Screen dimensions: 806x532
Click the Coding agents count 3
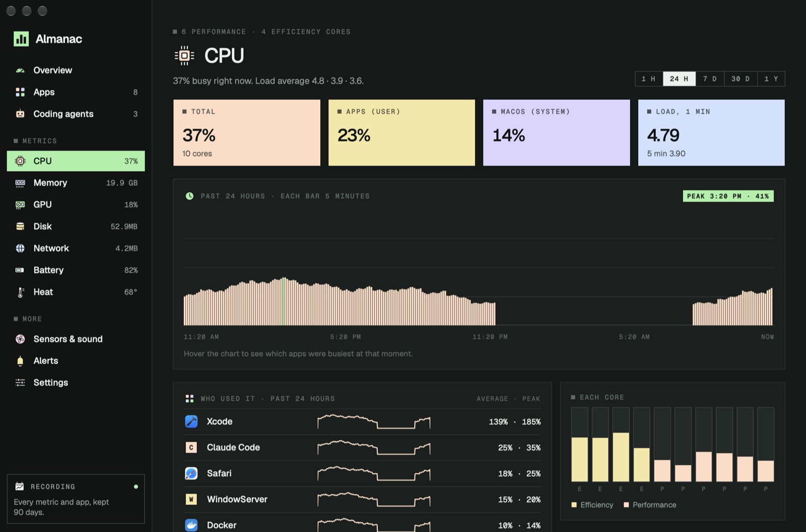(x=135, y=114)
